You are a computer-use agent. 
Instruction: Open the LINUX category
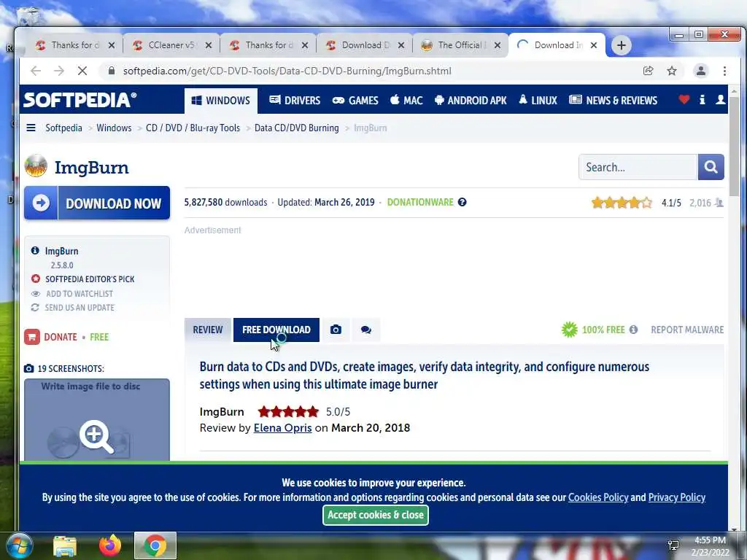coord(538,101)
